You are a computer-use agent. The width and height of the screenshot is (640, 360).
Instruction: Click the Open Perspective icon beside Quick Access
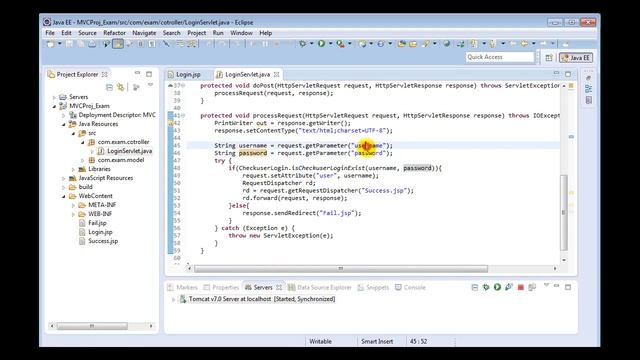[549, 58]
